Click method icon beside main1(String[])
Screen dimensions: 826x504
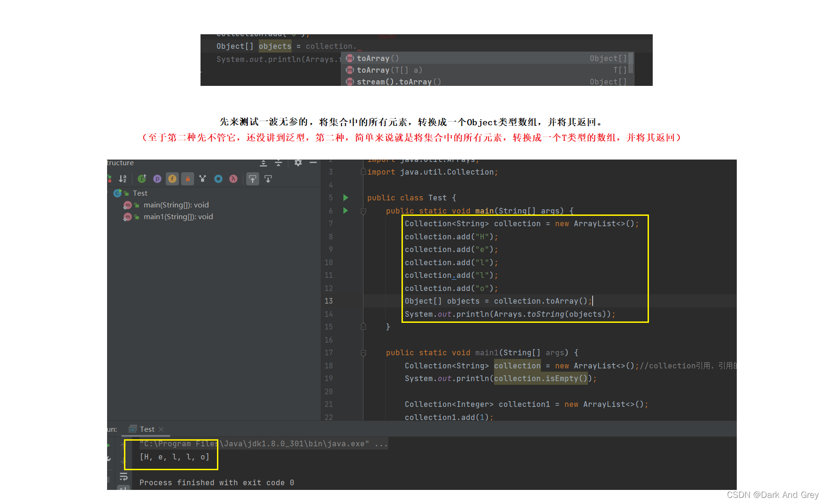pyautogui.click(x=127, y=217)
